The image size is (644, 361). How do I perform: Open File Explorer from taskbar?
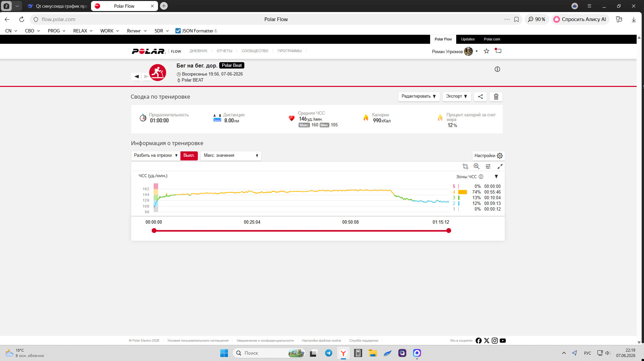coord(373,353)
